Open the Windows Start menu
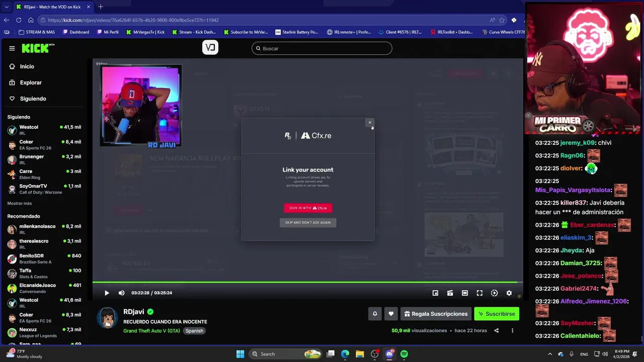The width and height of the screenshot is (644, 362). click(x=240, y=354)
